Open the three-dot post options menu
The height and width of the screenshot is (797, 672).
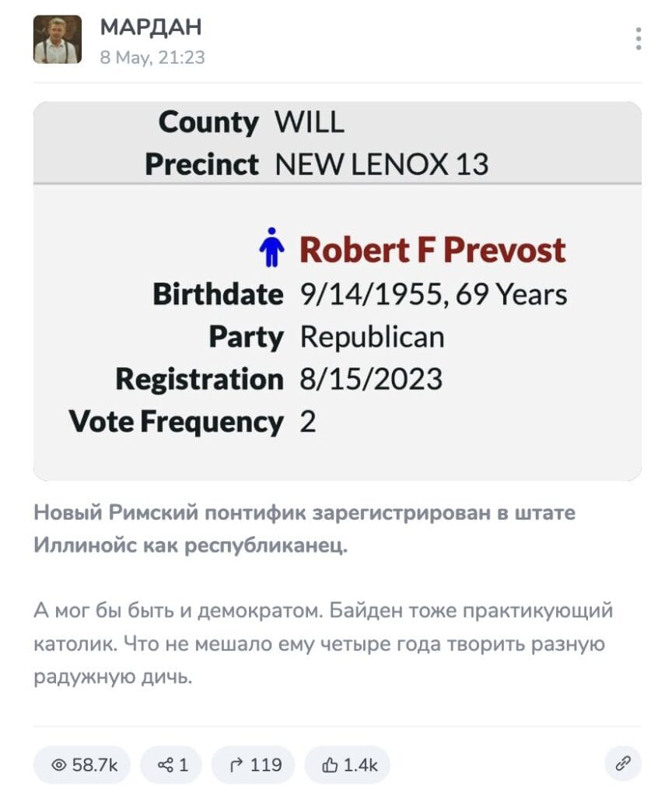coord(638,39)
